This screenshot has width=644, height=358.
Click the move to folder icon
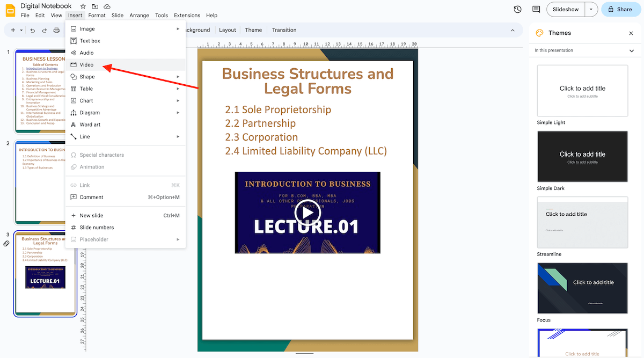pyautogui.click(x=95, y=6)
